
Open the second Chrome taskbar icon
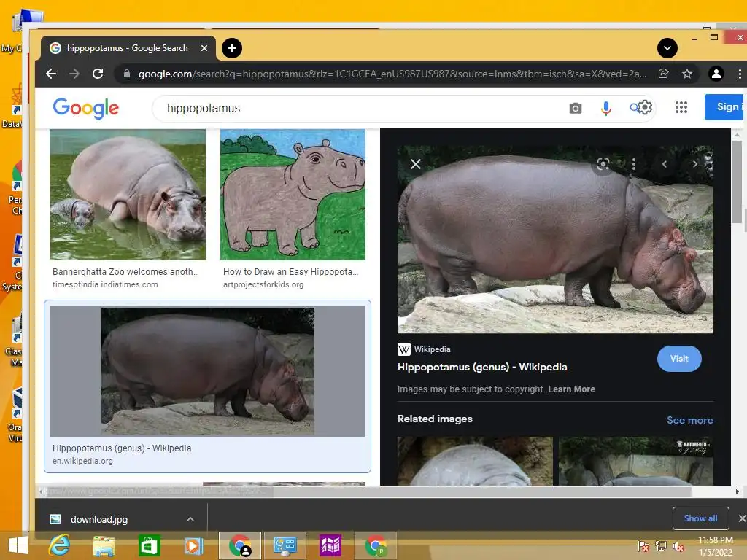(x=376, y=545)
